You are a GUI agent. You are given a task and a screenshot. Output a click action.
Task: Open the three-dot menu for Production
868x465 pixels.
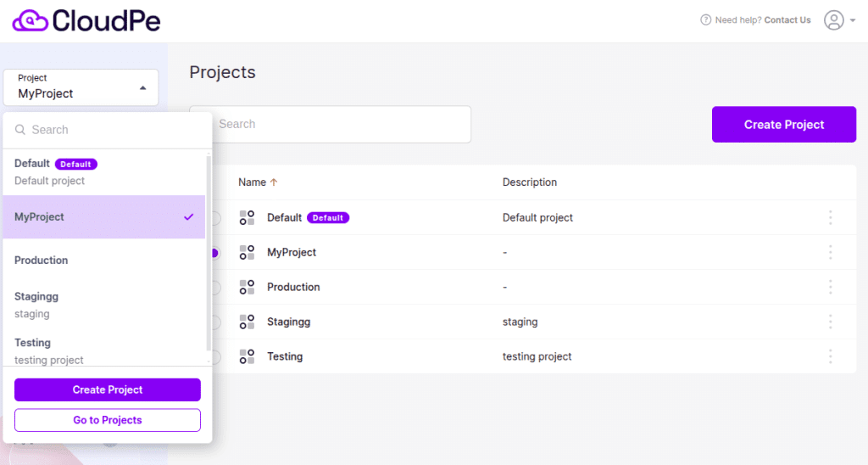click(831, 287)
